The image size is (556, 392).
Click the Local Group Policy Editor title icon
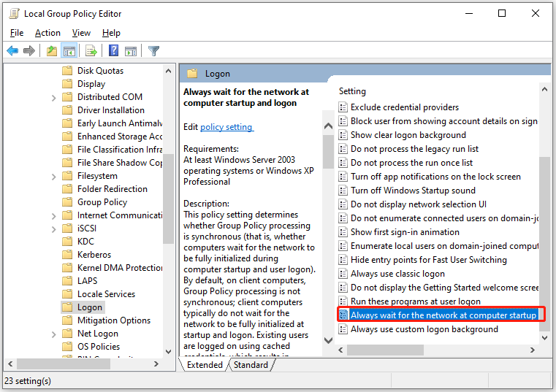(x=14, y=13)
